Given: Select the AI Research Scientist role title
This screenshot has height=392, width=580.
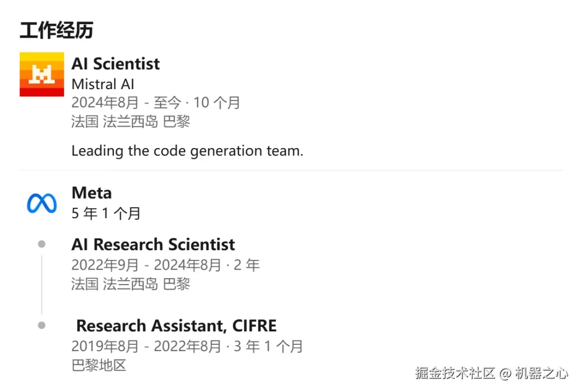Looking at the screenshot, I should point(153,245).
